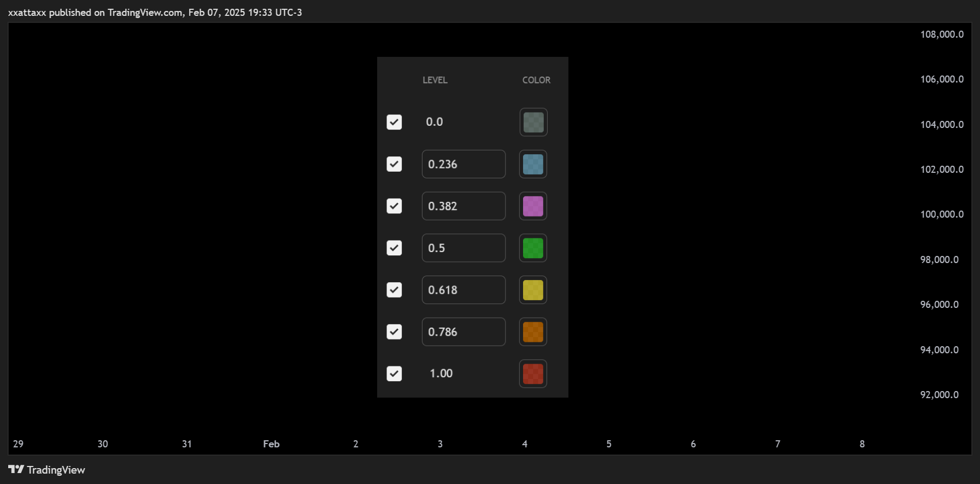Viewport: 980px width, 484px height.
Task: Click the 96,000.0 price axis label
Action: tap(940, 305)
